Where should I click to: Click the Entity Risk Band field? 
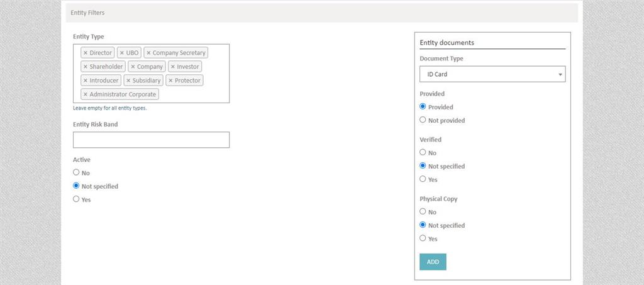(151, 140)
